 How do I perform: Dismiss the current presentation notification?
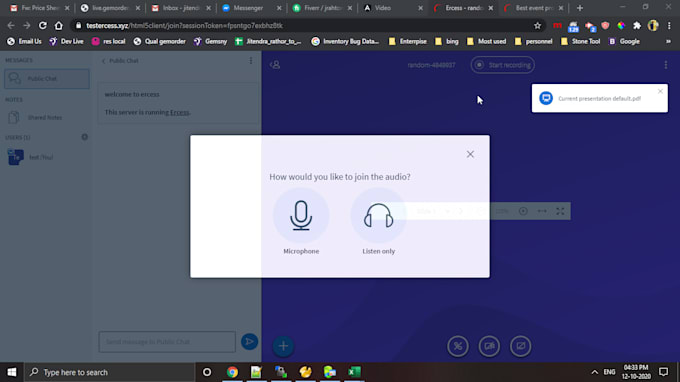[x=660, y=91]
